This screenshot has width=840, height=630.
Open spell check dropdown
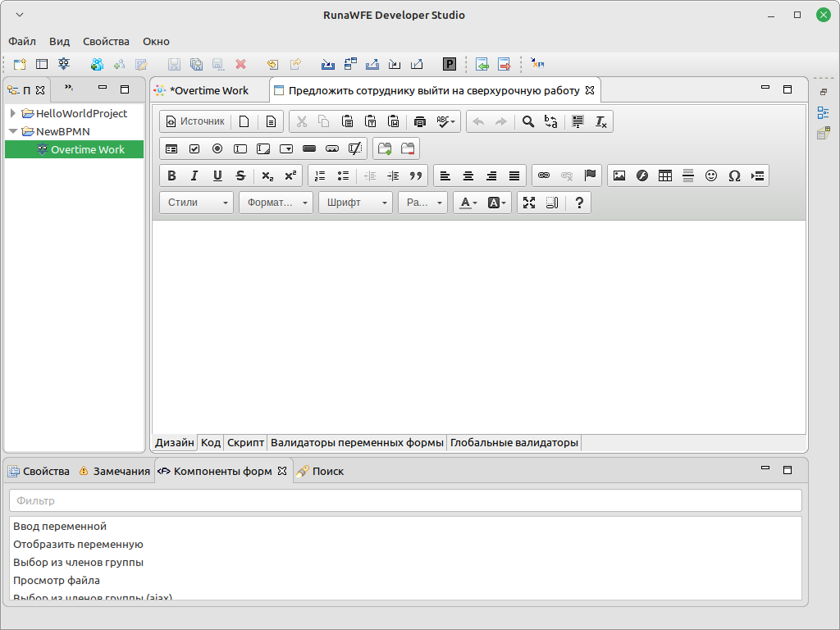tap(445, 121)
